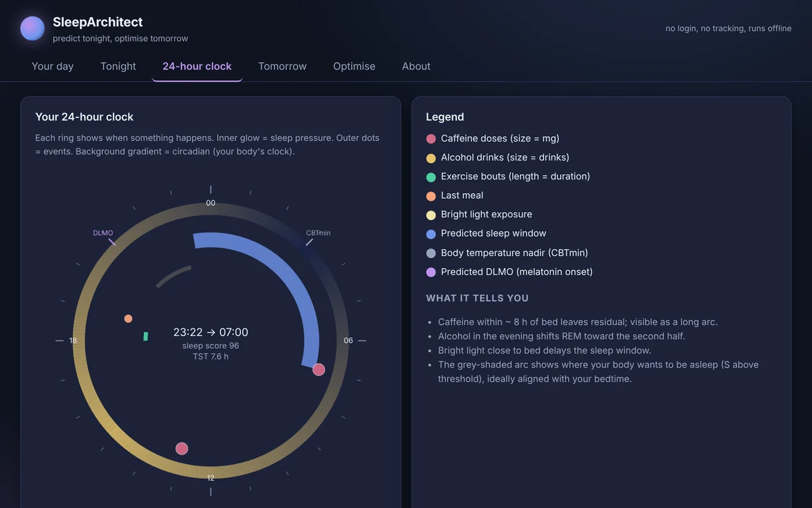Image resolution: width=812 pixels, height=508 pixels.
Task: Click the Your 24-hour clock heading
Action: pos(85,117)
